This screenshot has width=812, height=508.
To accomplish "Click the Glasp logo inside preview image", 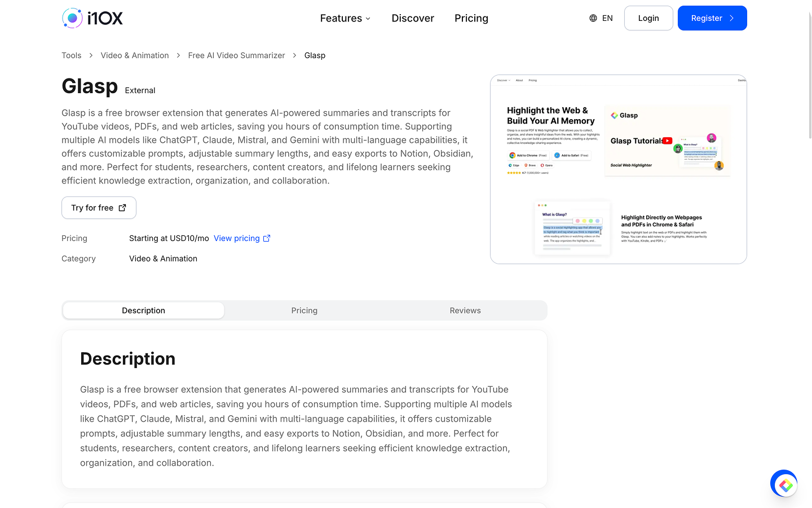I will [x=624, y=115].
